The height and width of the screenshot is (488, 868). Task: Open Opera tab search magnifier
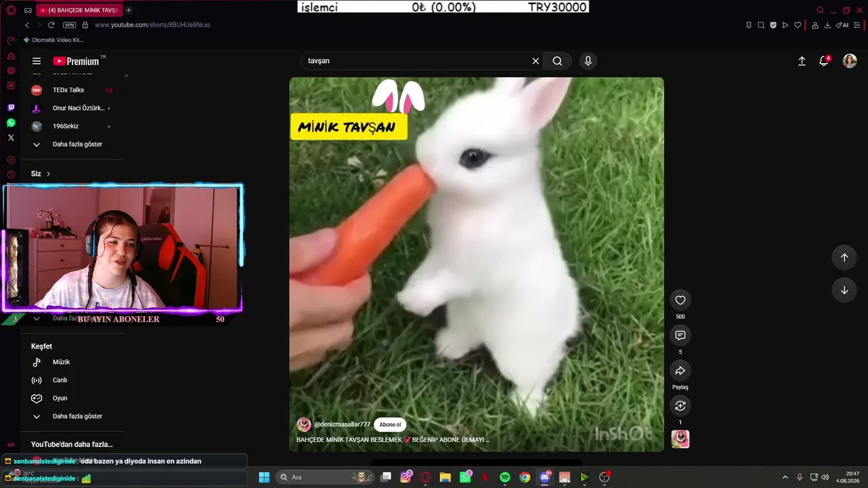[x=821, y=10]
